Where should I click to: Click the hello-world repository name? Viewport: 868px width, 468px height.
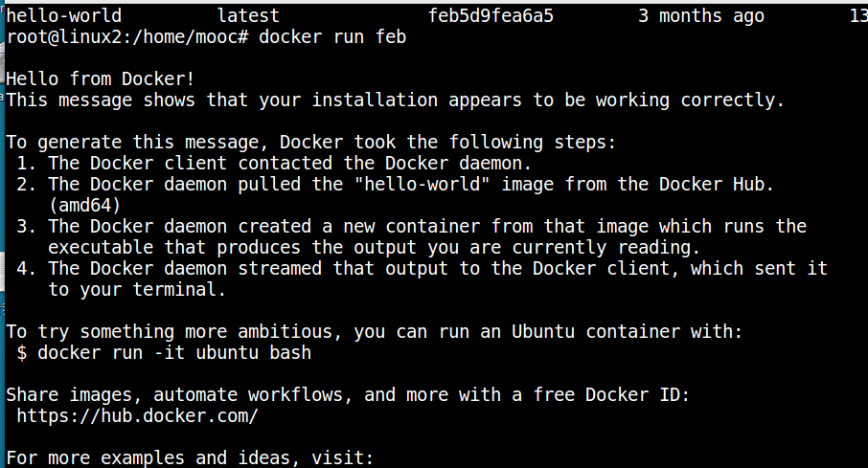coord(63,15)
